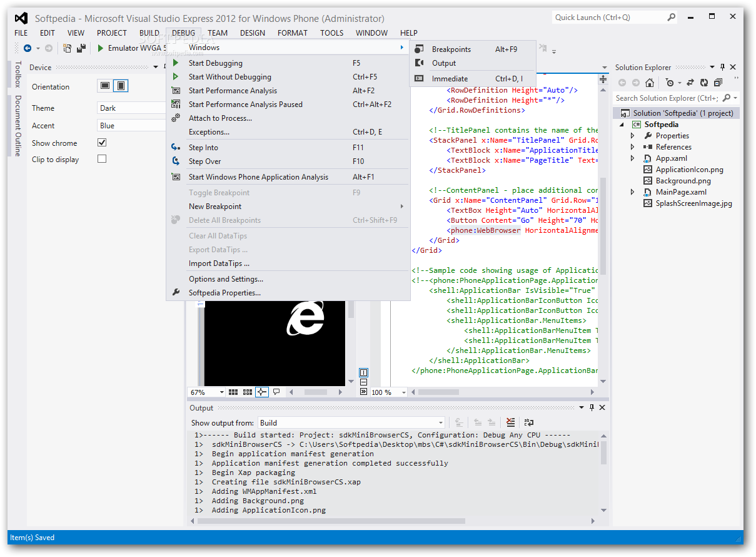Toggle Word Wrap icon in Output toolbar
Screen dimensions: 756x557
tap(529, 422)
